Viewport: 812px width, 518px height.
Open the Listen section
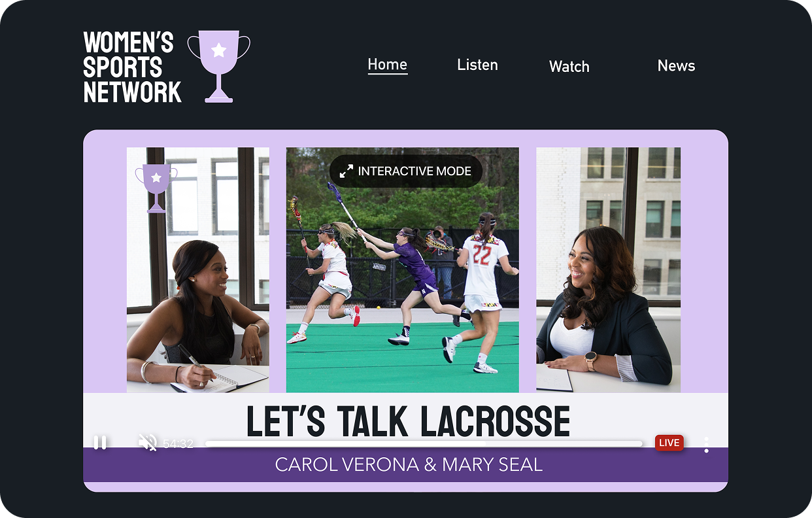pyautogui.click(x=477, y=65)
